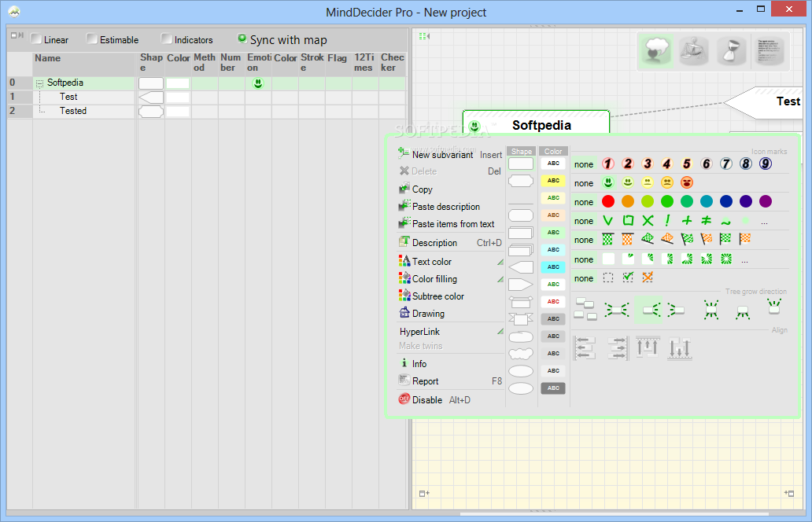Viewport: 812px width, 522px height.
Task: Select the Test node on the map
Action: point(763,103)
